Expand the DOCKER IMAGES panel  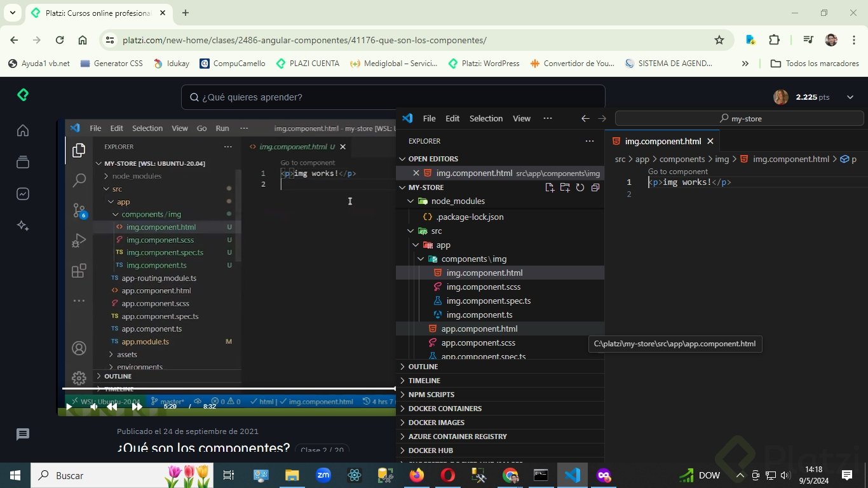point(500,423)
